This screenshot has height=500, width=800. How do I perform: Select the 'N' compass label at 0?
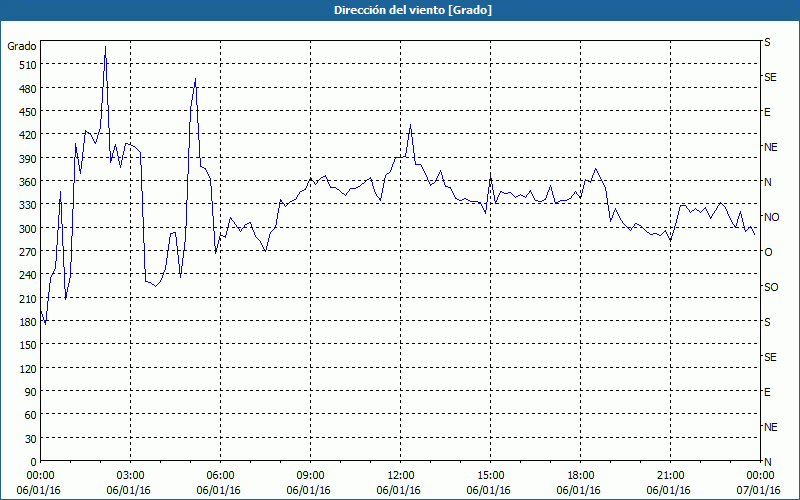(768, 462)
